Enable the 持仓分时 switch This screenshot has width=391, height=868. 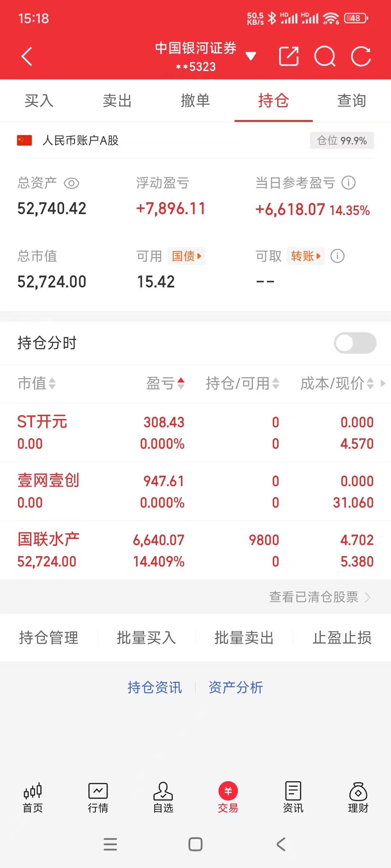[355, 343]
